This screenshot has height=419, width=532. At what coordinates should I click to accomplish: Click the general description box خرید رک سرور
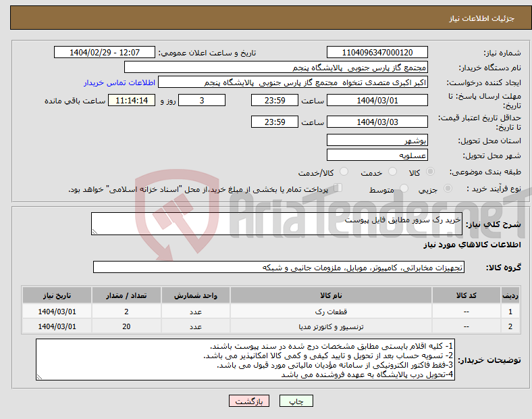coord(277,224)
